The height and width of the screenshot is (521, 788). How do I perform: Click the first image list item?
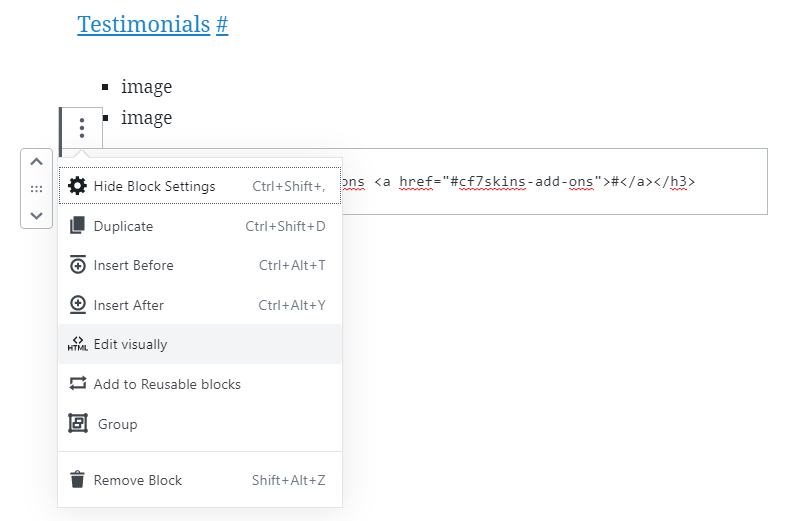pos(146,87)
